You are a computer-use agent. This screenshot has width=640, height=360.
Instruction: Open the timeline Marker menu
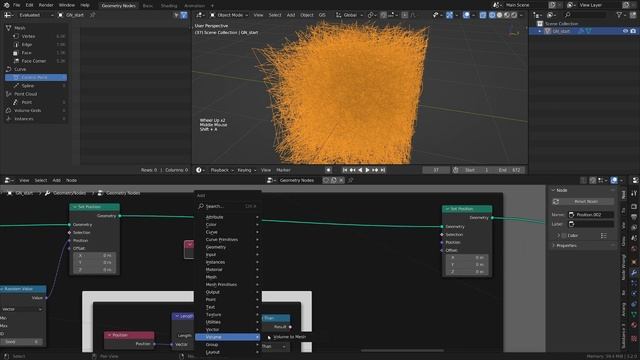pos(283,170)
